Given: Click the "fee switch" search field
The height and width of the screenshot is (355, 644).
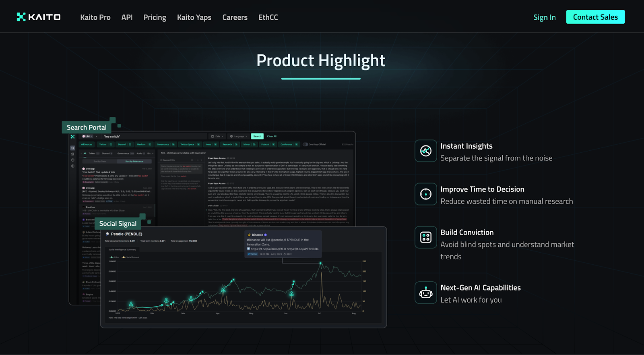Looking at the screenshot, I should 155,137.
